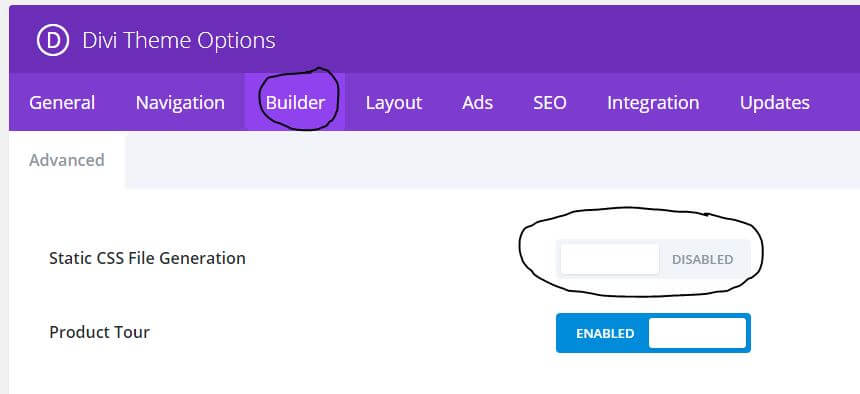Select the Updates tab
The image size is (860, 394).
[774, 103]
